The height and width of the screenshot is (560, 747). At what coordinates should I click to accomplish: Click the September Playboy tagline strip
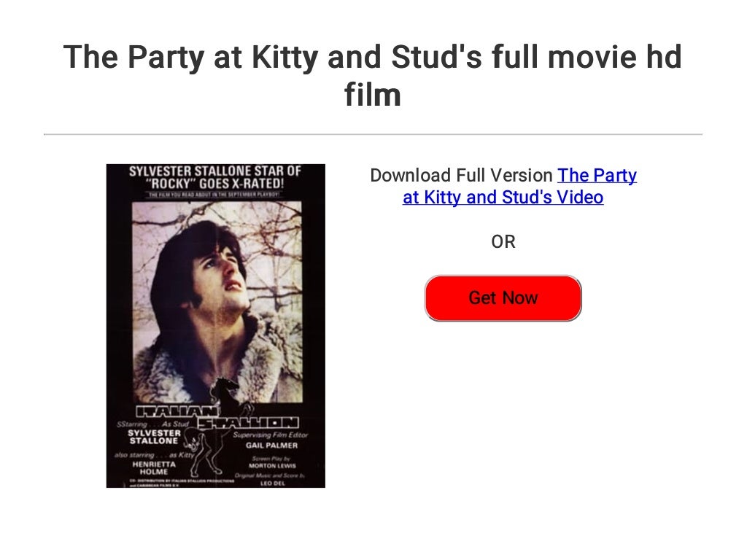[216, 195]
